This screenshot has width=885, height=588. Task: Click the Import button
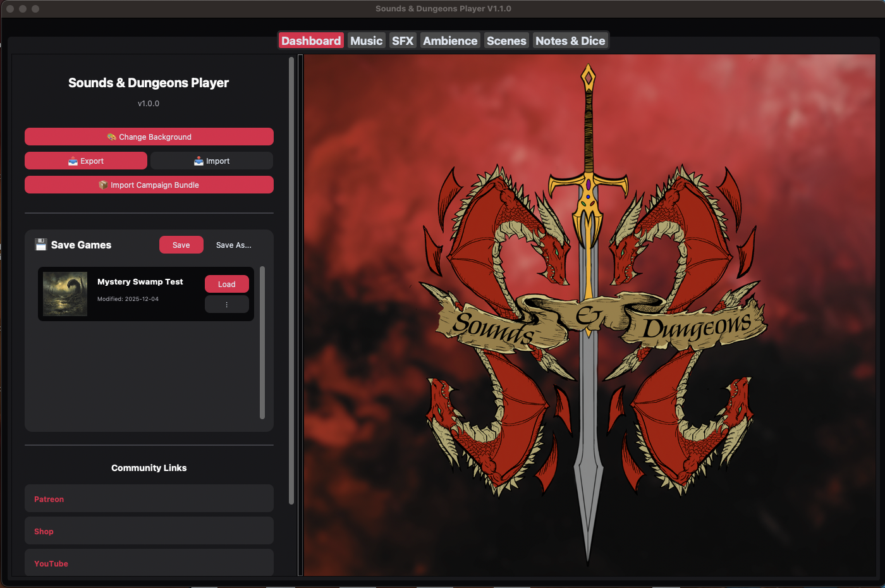pyautogui.click(x=212, y=161)
